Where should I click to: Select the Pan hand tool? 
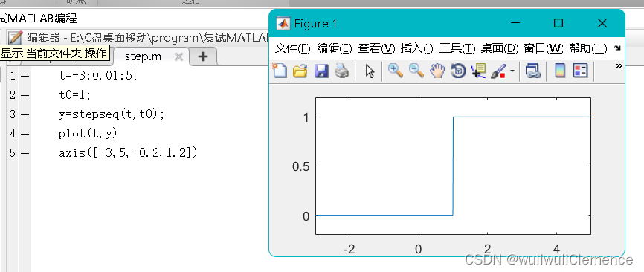[x=437, y=71]
